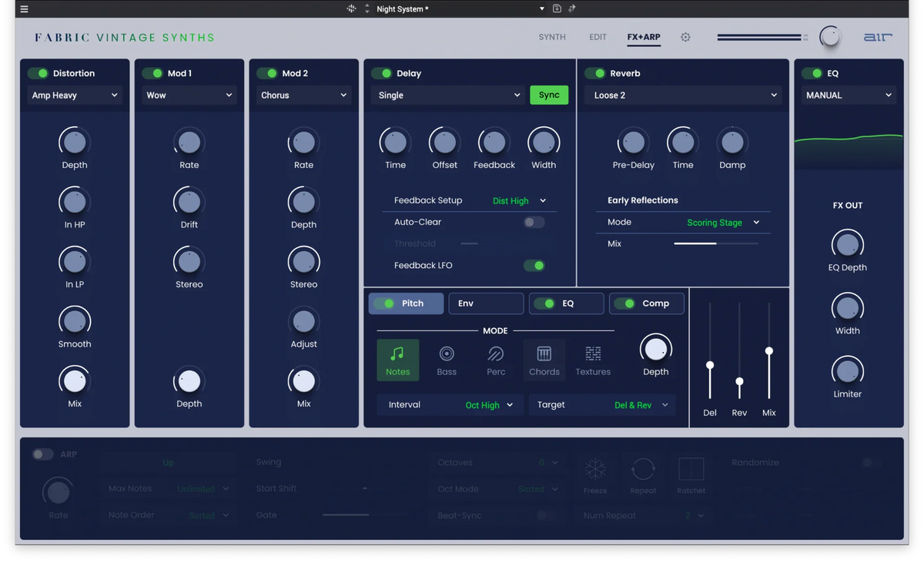Image resolution: width=924 pixels, height=563 pixels.
Task: Click the Rev vertical fader handle
Action: [x=739, y=382]
